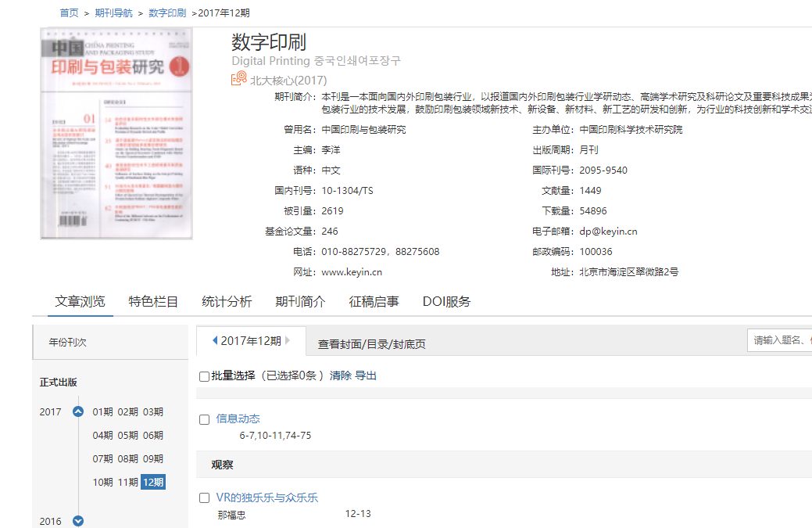Open the 期刊导航 breadcrumb link
Image resolution: width=812 pixels, height=528 pixels.
(113, 13)
